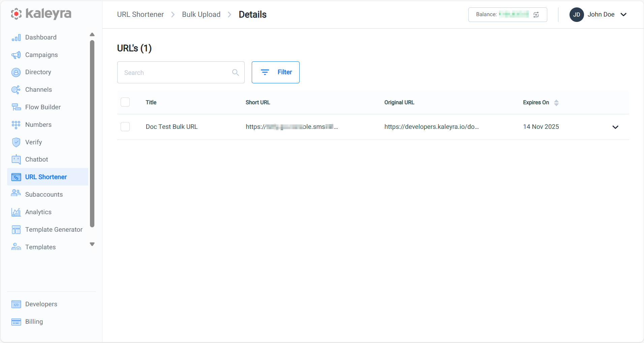644x343 pixels.
Task: Click the Title column header
Action: click(151, 103)
